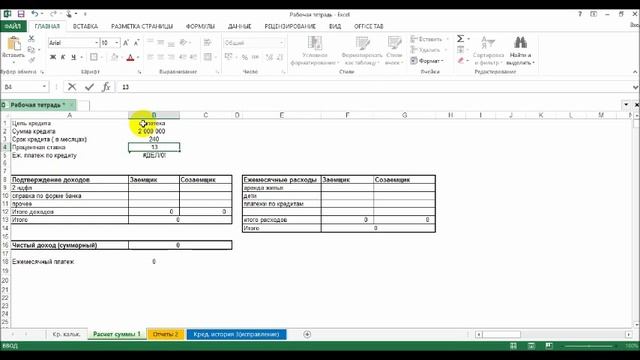Wrap text in the alignment group
Image resolution: width=640 pixels, height=360 pixels.
pos(207,43)
